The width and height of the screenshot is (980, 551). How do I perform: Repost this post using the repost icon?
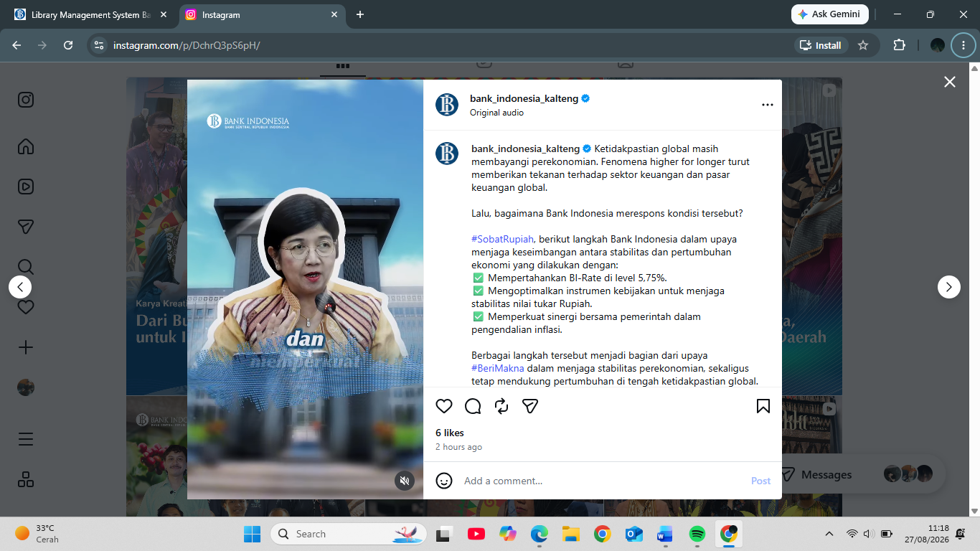click(x=501, y=406)
